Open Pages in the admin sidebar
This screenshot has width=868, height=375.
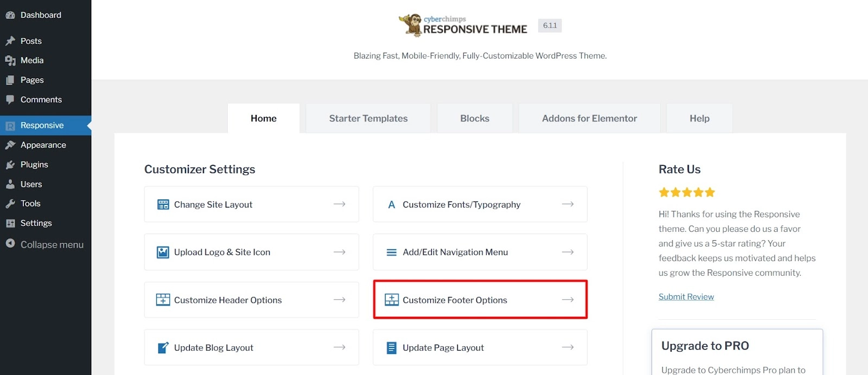click(46, 80)
